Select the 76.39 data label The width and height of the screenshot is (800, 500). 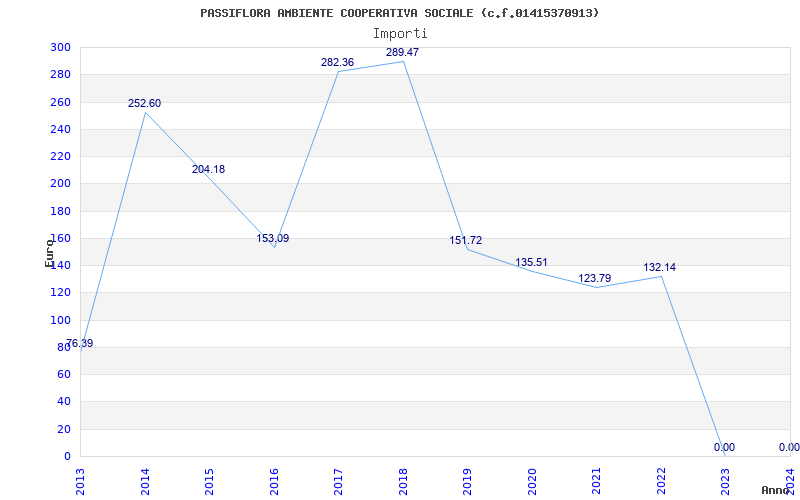(x=80, y=343)
